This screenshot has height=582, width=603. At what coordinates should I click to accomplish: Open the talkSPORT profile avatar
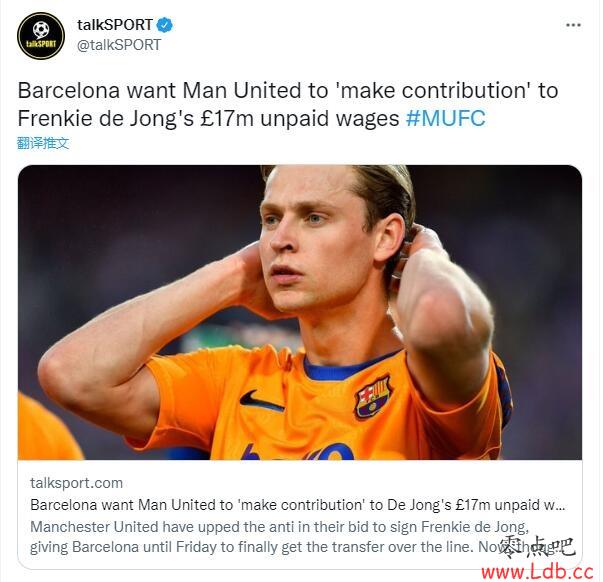pos(41,36)
